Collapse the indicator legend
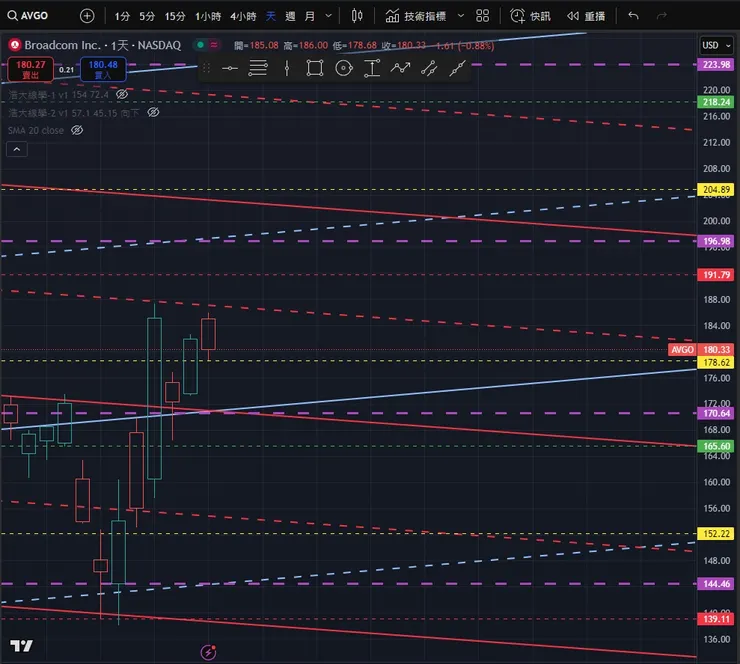Viewport: 740px width, 664px height. tap(17, 150)
